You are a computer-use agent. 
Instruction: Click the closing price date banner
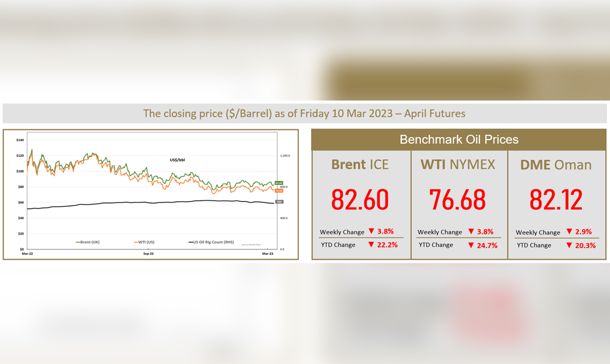tap(304, 113)
